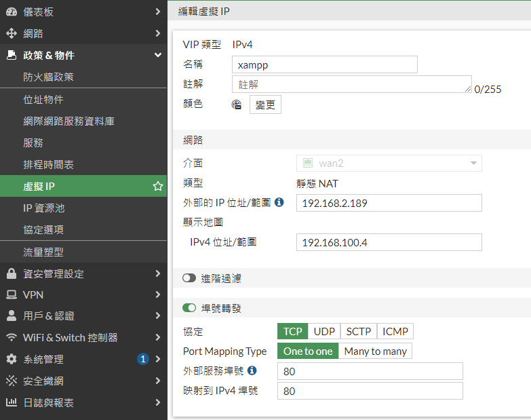Click the info icon next to 外部服務埠號
This screenshot has height=420, width=531.
(252, 370)
